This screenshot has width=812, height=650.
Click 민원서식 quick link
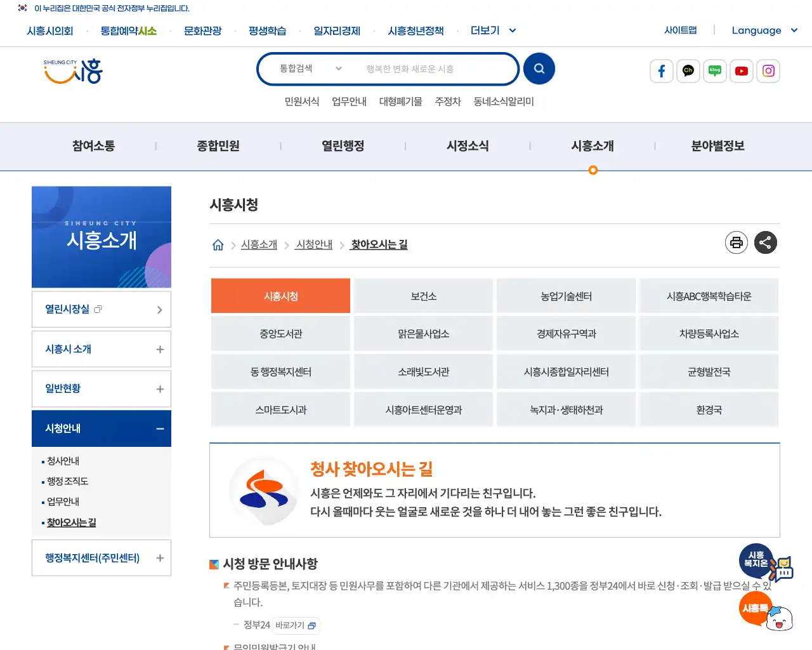[302, 102]
